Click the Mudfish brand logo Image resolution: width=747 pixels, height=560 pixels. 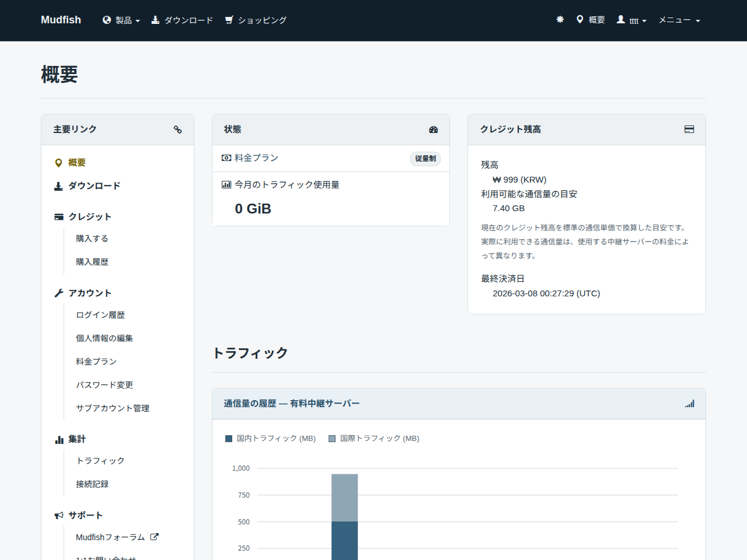point(61,20)
